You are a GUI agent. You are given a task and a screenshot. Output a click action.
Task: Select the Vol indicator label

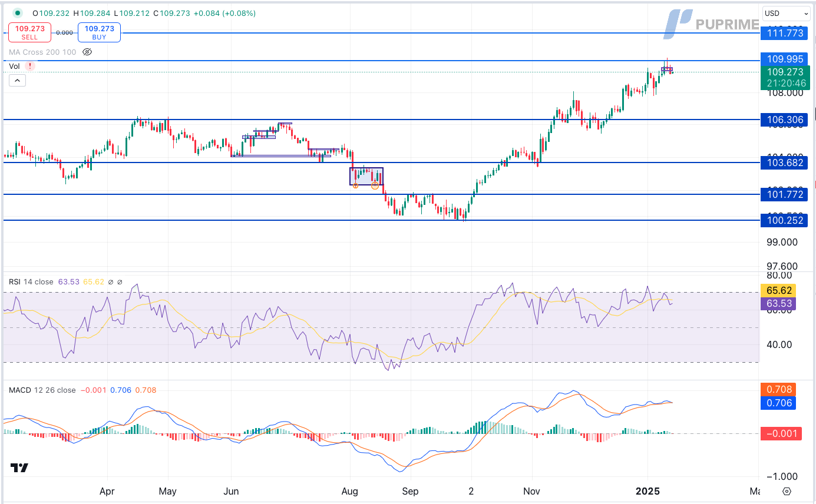tap(14, 67)
